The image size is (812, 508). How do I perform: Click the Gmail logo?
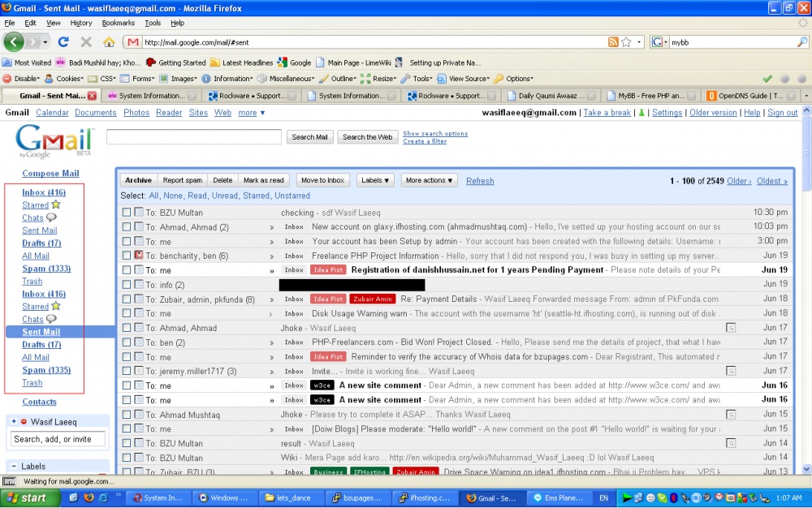(x=49, y=142)
